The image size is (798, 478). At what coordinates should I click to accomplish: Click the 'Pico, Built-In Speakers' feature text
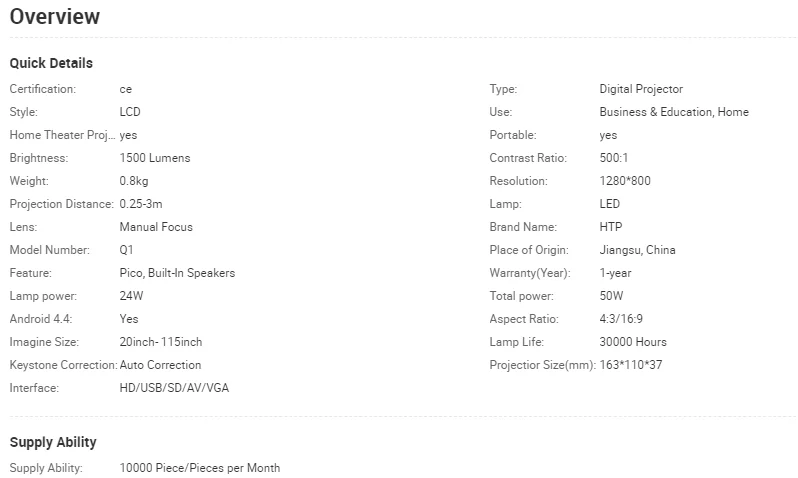click(177, 273)
